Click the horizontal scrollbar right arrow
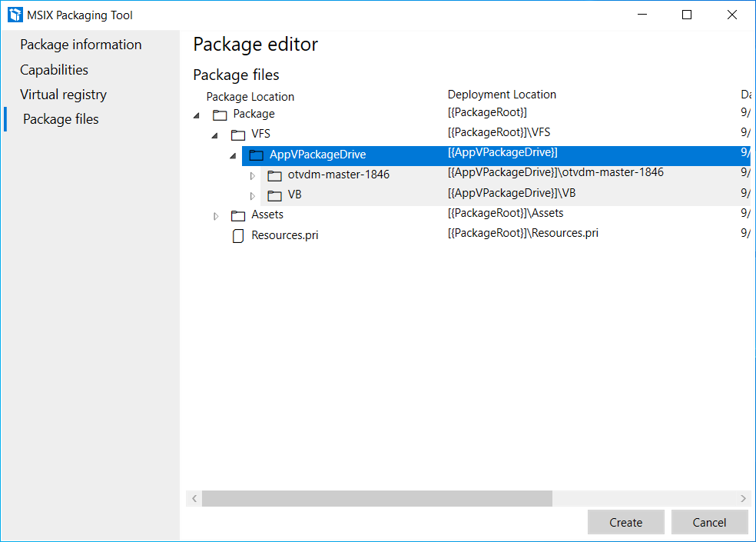 742,499
